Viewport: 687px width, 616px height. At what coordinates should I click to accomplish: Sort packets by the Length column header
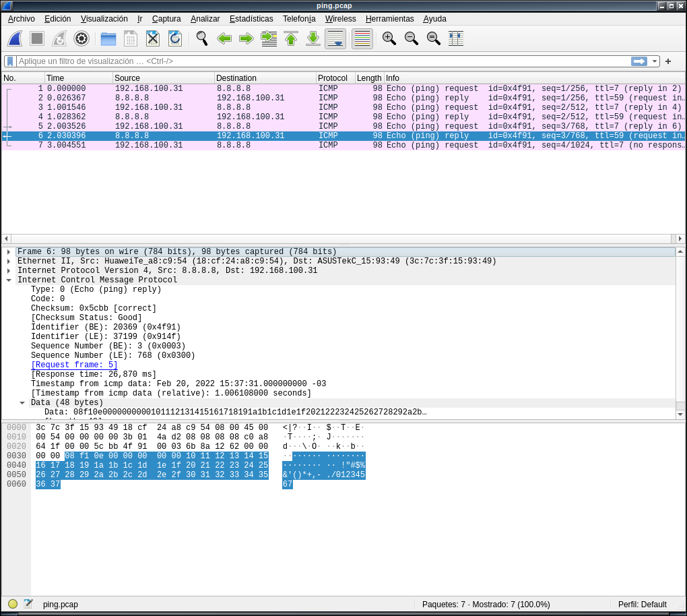(369, 78)
